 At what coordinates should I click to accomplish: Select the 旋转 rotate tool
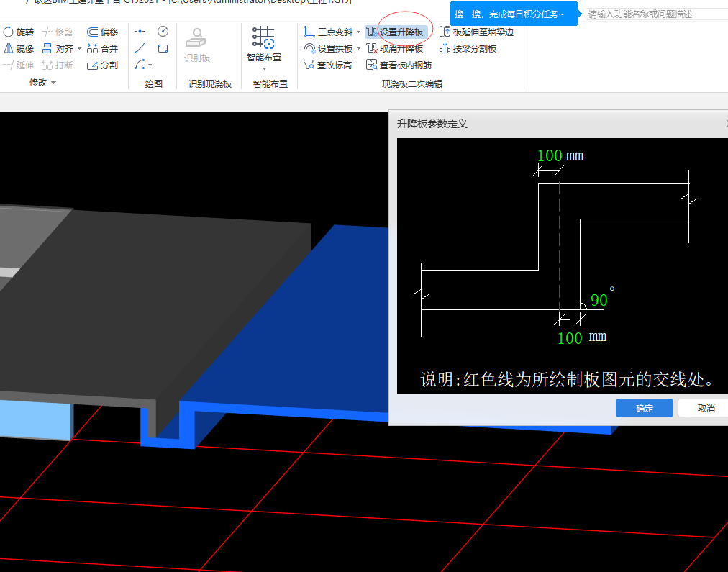19,32
